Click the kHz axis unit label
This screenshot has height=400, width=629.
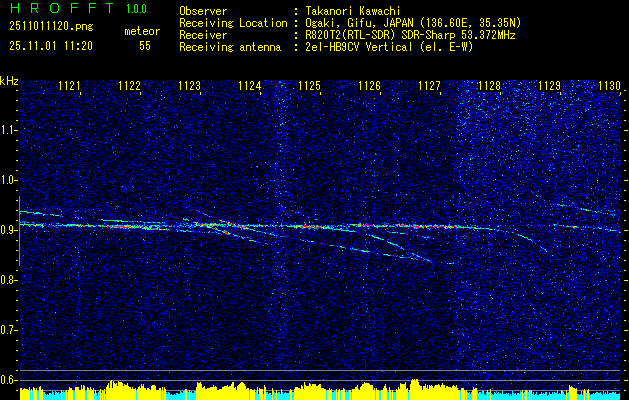pyautogui.click(x=9, y=81)
